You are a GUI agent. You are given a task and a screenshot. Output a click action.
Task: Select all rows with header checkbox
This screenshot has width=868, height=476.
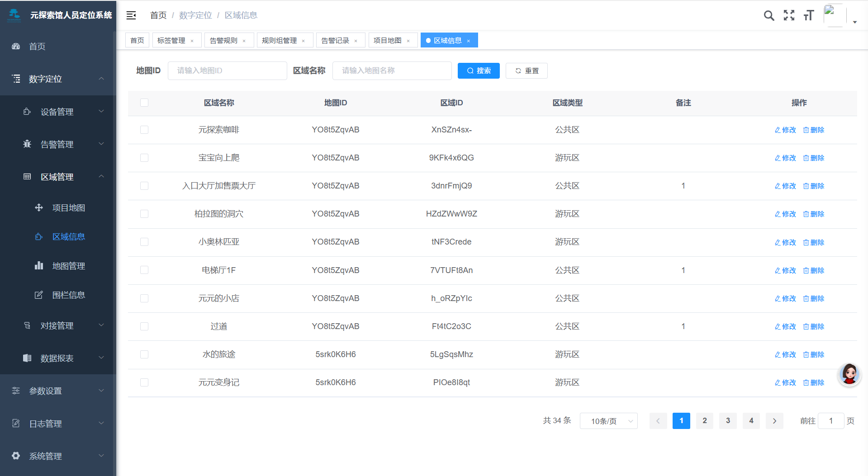point(144,103)
